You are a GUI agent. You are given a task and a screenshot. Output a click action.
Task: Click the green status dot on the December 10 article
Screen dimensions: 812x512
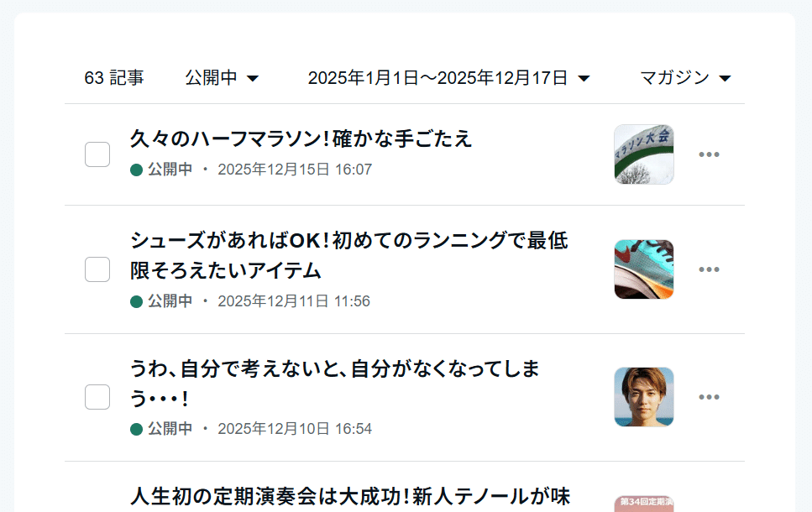point(136,429)
